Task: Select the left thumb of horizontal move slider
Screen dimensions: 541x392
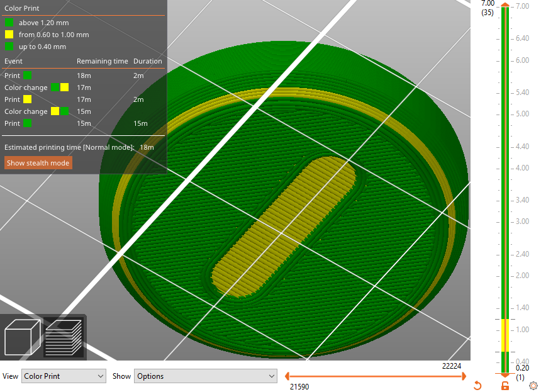Action: [x=287, y=376]
